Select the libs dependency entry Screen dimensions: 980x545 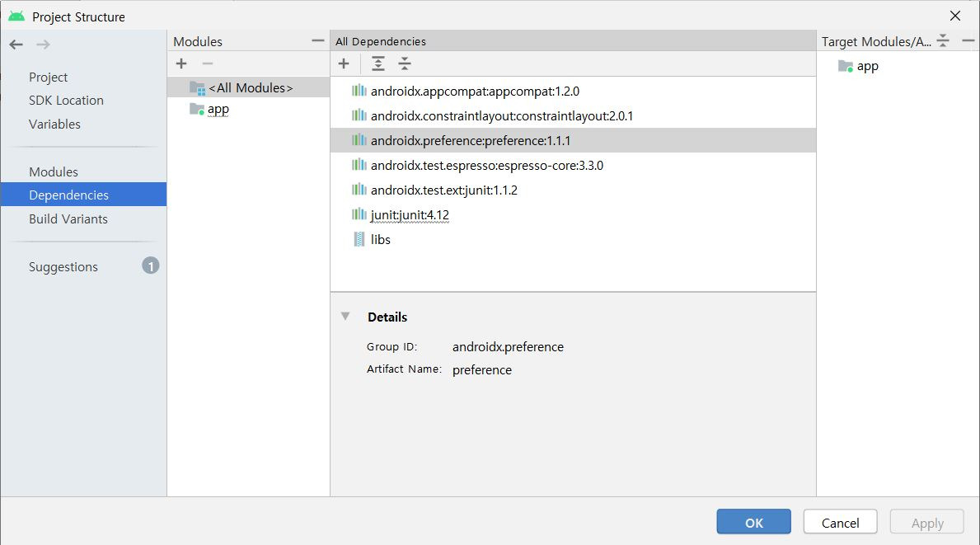[x=382, y=239]
